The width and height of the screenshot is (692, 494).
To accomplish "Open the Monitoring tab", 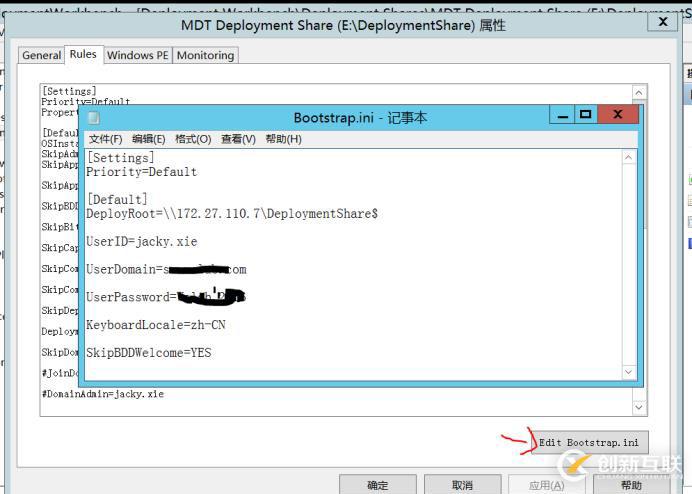I will pyautogui.click(x=205, y=55).
